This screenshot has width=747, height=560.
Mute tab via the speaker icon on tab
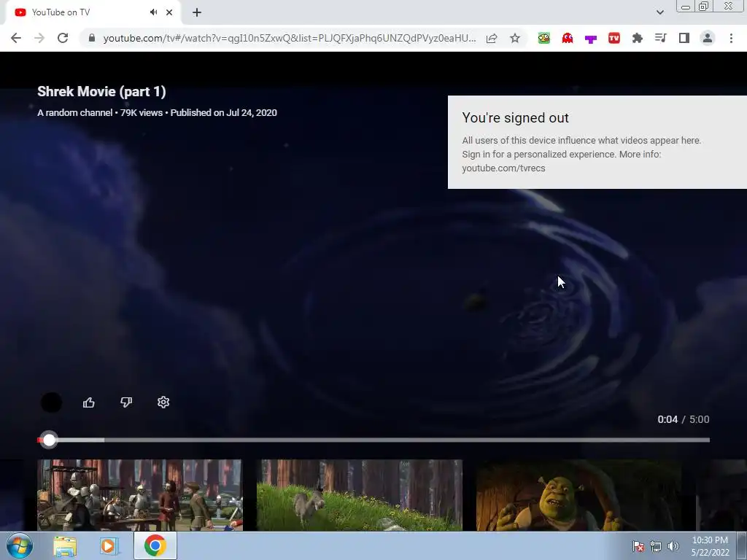pyautogui.click(x=153, y=12)
